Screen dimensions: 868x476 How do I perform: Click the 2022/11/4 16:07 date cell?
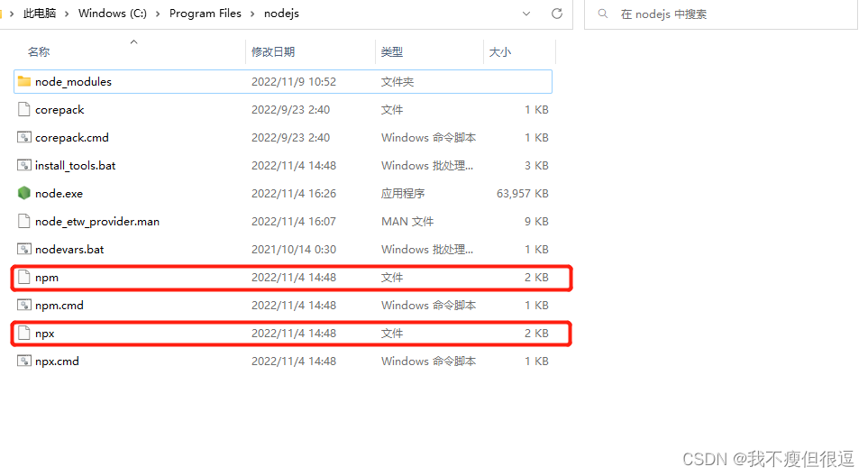coord(294,222)
